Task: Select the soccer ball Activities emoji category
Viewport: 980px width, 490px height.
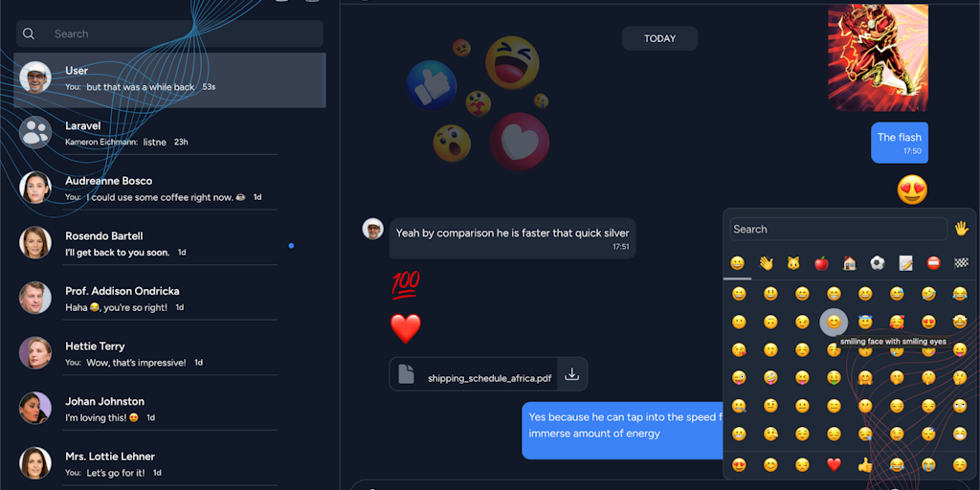Action: [x=878, y=263]
